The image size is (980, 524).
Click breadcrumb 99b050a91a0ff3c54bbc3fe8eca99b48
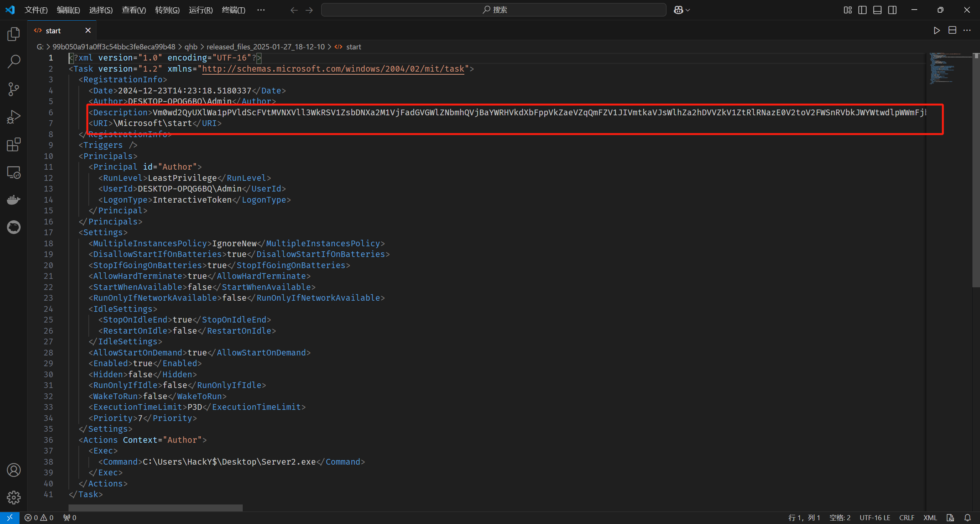coord(114,47)
